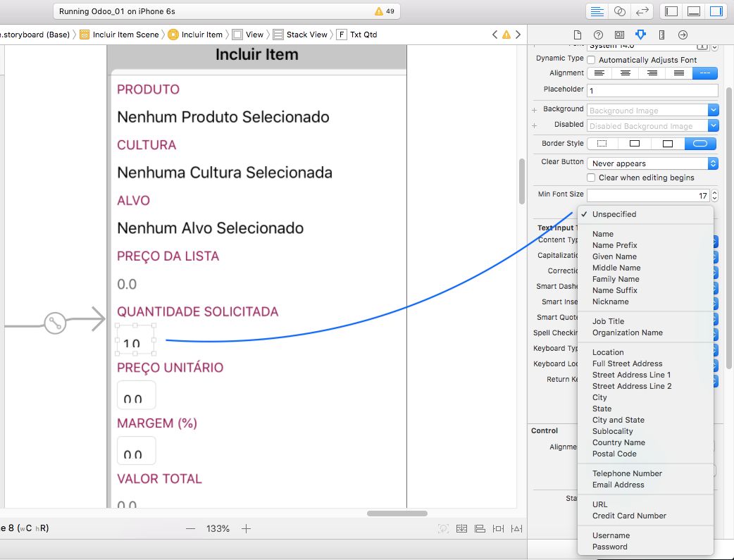Select Unspecified content type

[x=645, y=214]
